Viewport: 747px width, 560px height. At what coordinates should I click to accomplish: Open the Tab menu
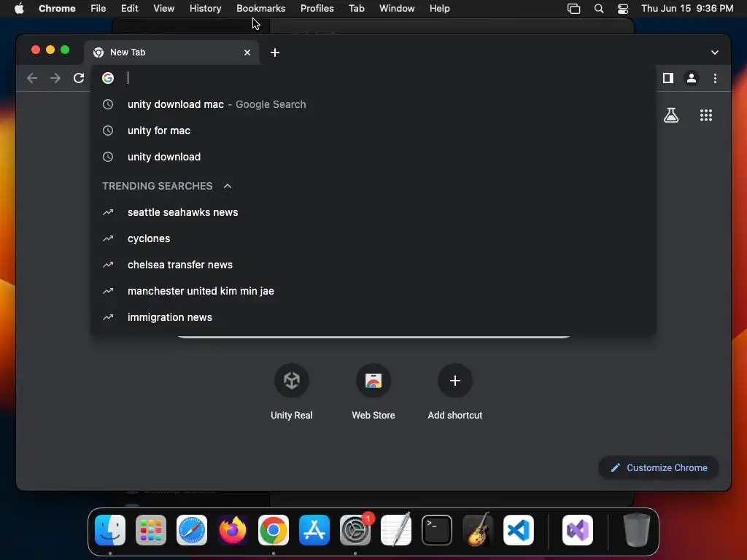356,9
